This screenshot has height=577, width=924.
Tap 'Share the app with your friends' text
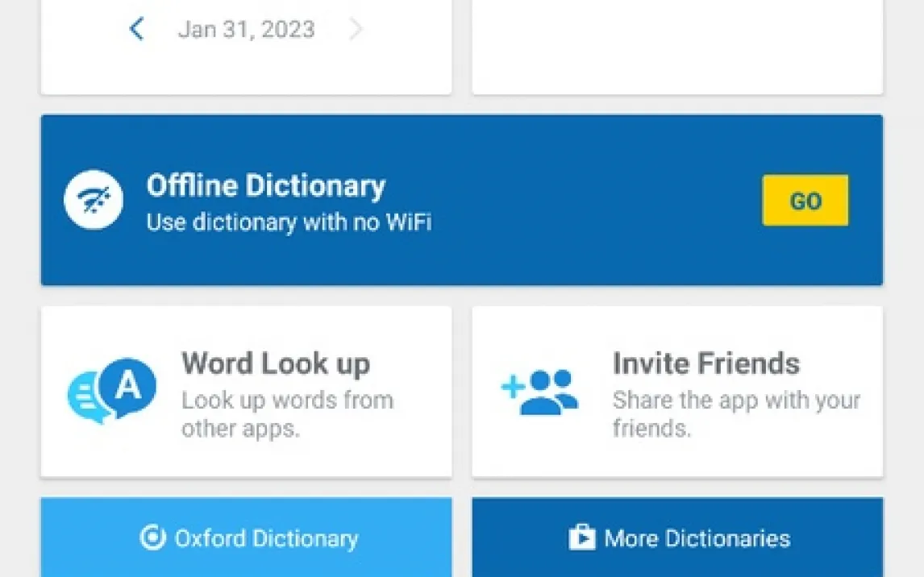735,413
